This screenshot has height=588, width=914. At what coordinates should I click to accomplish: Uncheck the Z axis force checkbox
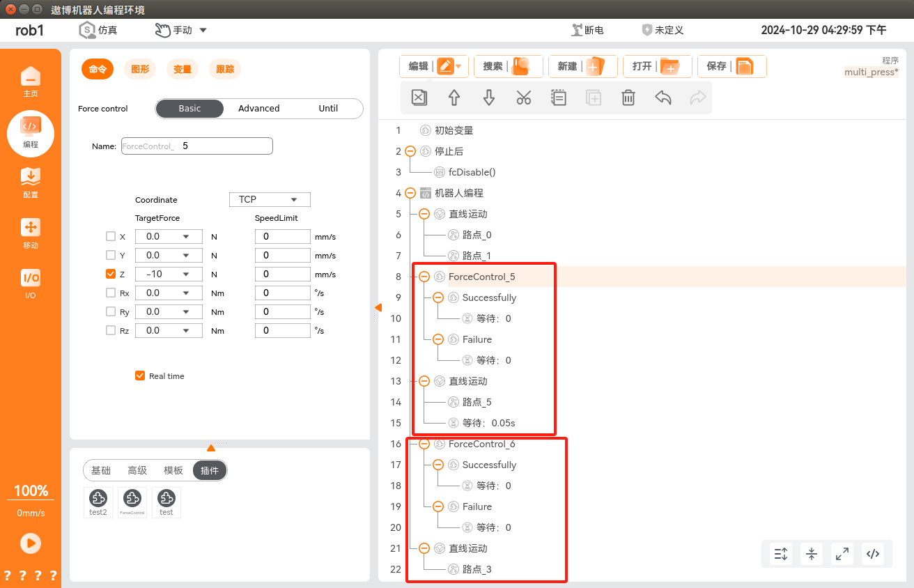pyautogui.click(x=111, y=274)
